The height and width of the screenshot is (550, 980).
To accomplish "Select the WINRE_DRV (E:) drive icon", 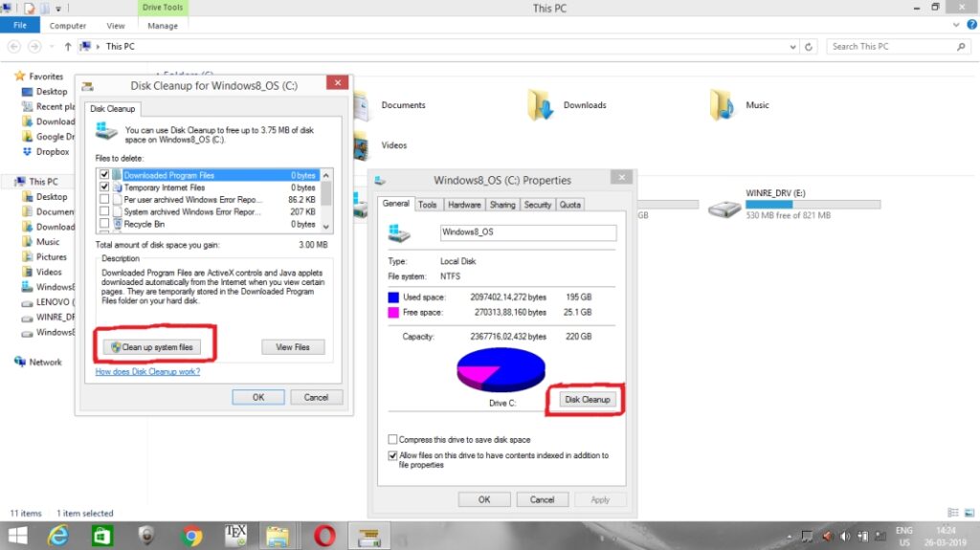I will click(x=724, y=209).
